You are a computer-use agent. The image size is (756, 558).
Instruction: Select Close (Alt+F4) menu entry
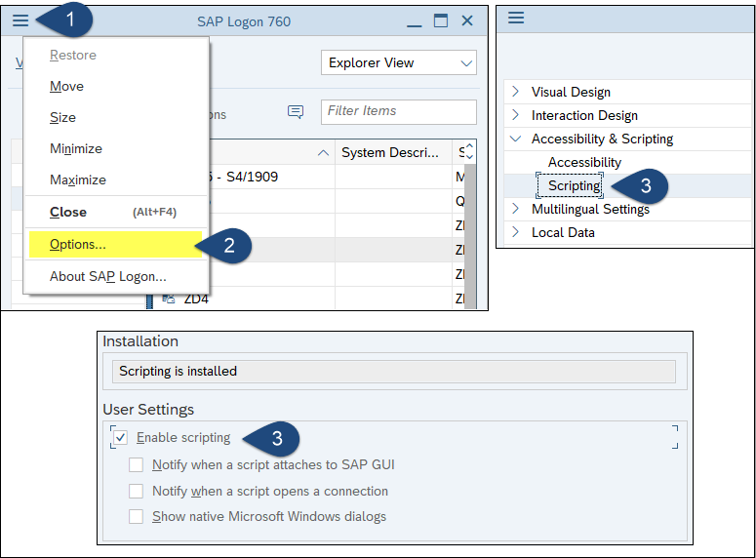point(116,212)
